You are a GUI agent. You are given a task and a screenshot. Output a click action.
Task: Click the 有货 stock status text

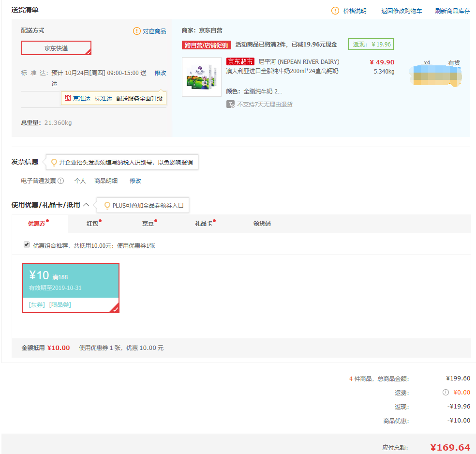click(454, 63)
